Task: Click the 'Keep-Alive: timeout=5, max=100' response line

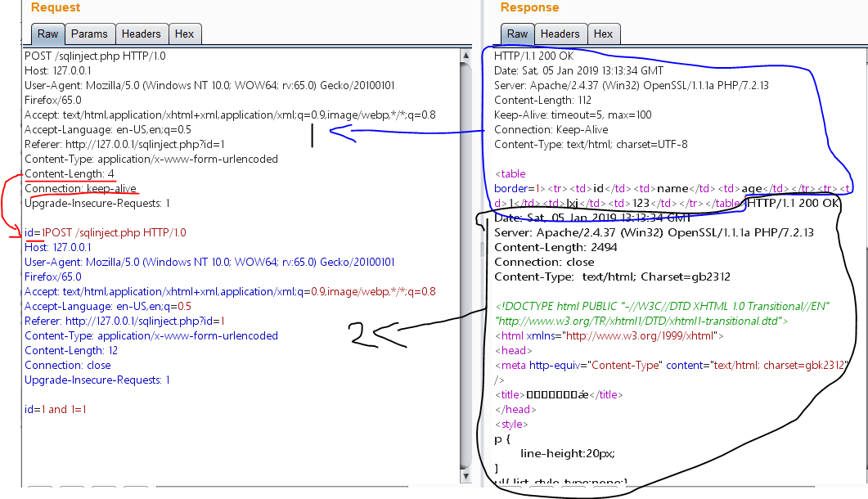Action: coord(573,115)
